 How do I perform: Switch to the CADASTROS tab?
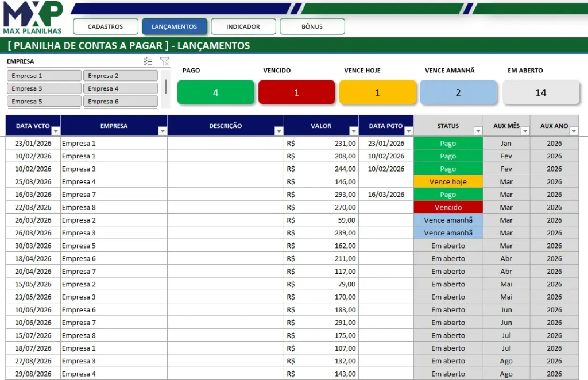tap(106, 26)
